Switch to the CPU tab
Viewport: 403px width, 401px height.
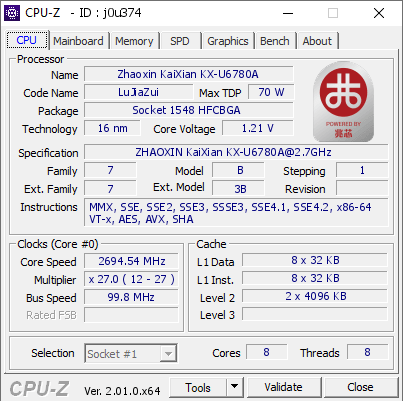pyautogui.click(x=26, y=40)
